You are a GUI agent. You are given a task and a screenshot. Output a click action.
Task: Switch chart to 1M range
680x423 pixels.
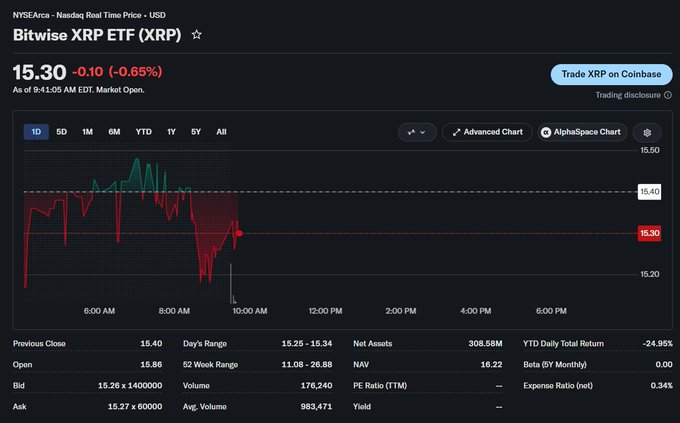pyautogui.click(x=88, y=132)
